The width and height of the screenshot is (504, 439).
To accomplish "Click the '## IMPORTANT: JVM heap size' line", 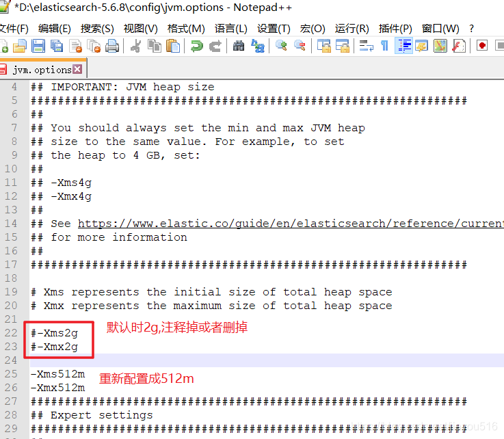I will (x=122, y=87).
